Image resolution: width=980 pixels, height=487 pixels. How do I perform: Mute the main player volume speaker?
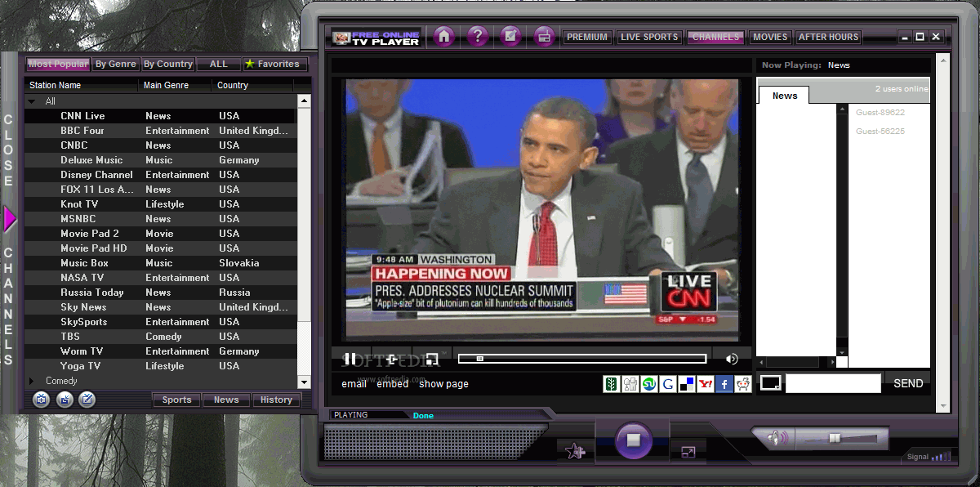[776, 439]
